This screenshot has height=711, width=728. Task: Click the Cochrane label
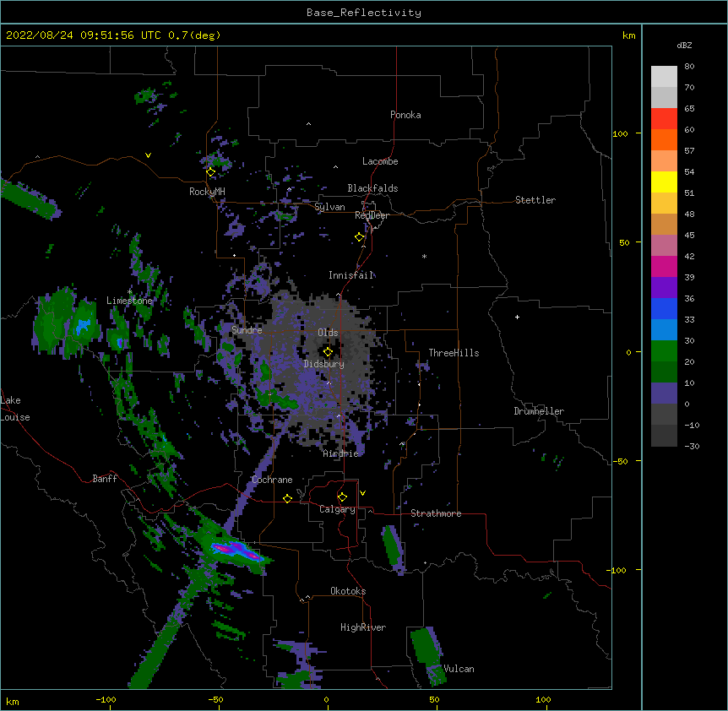click(x=272, y=480)
